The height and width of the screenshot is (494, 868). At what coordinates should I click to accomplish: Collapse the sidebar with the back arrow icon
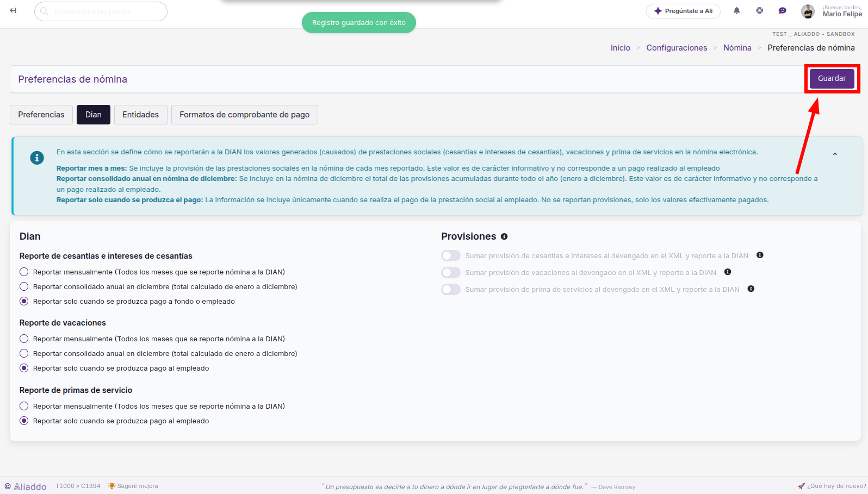pyautogui.click(x=13, y=11)
